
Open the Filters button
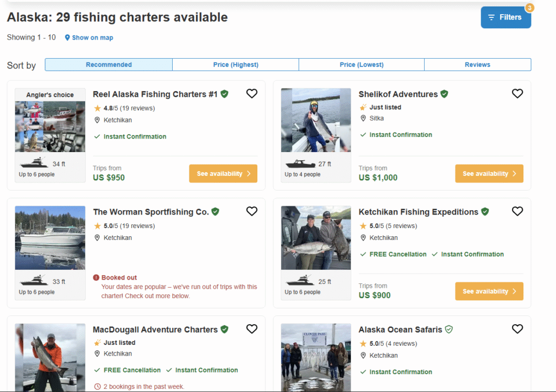point(506,17)
